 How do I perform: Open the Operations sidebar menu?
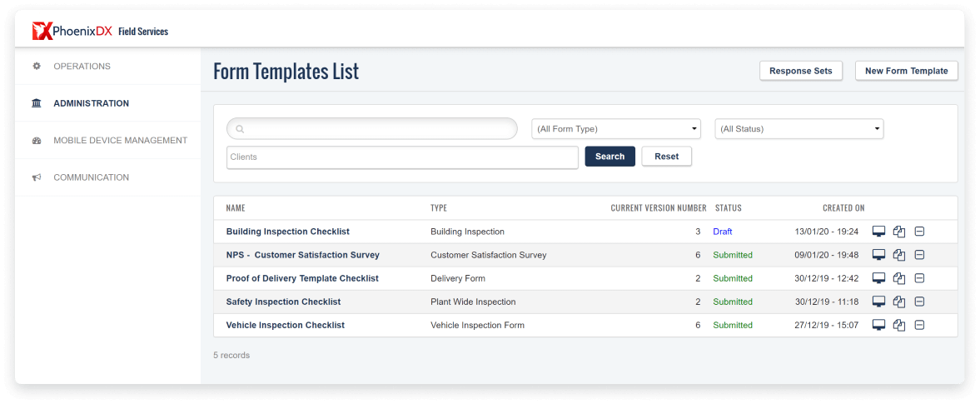click(x=82, y=67)
